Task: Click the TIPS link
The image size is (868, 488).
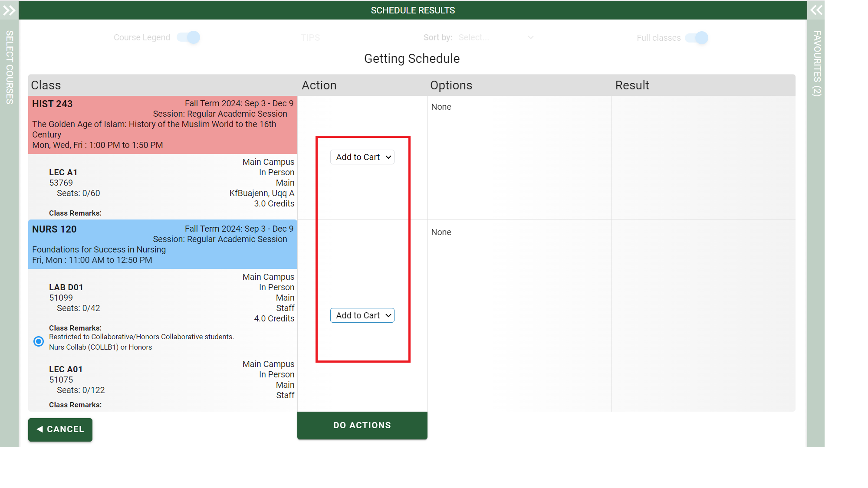Action: click(310, 38)
